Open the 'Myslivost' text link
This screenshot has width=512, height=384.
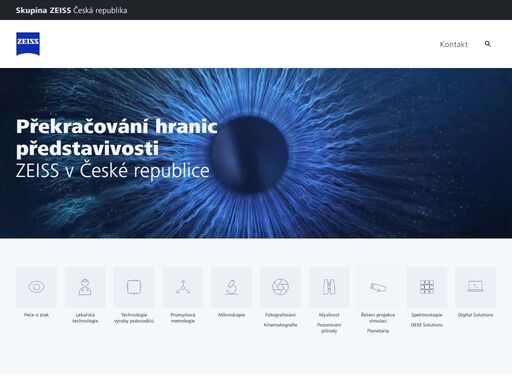(329, 315)
